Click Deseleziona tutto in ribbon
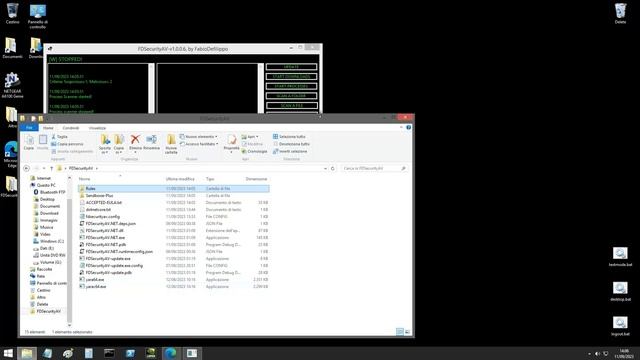This screenshot has height=360, width=640. [291, 144]
